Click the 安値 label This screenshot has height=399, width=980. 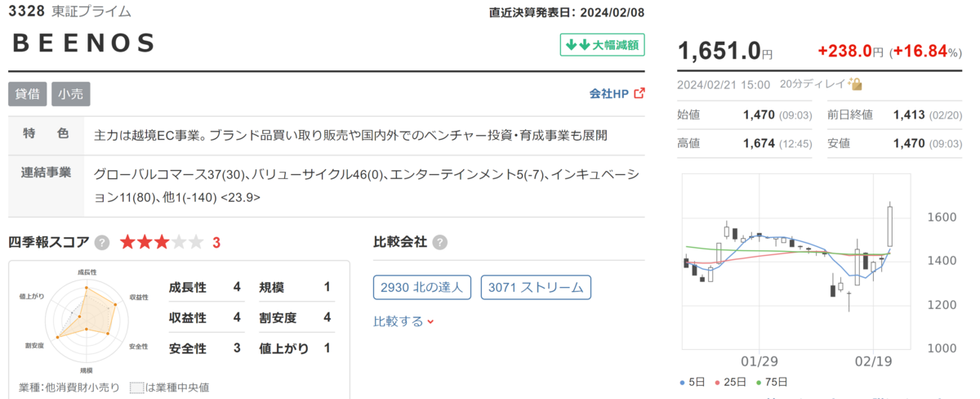[x=839, y=143]
